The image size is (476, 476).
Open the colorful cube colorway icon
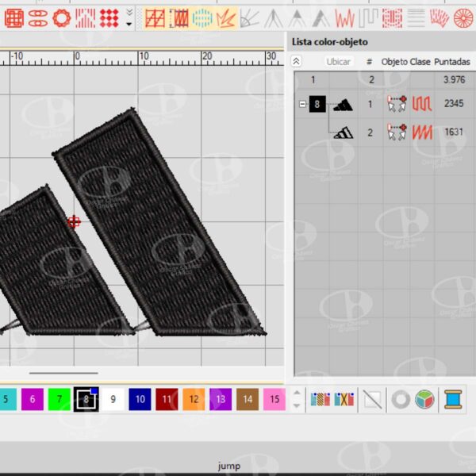[424, 399]
